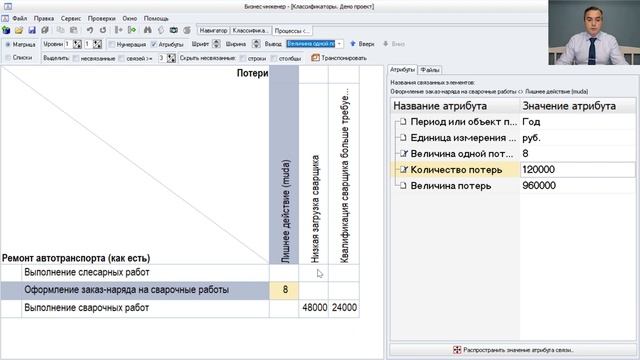
Task: Switch to the Классифика... tab
Action: [250, 31]
